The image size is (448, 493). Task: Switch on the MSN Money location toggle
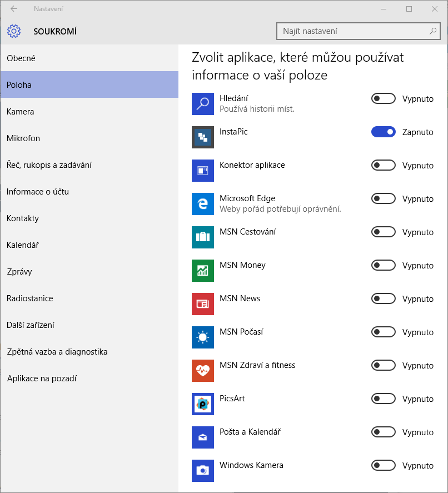coord(383,265)
